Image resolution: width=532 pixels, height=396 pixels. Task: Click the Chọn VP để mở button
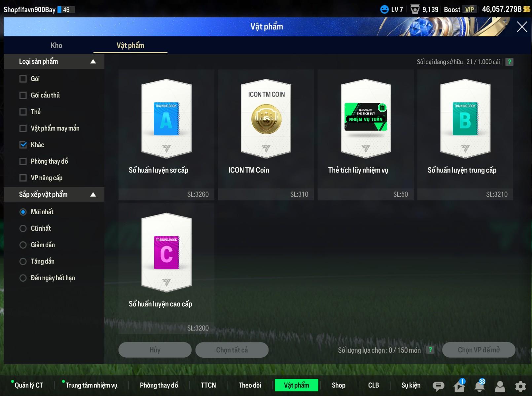tap(479, 350)
